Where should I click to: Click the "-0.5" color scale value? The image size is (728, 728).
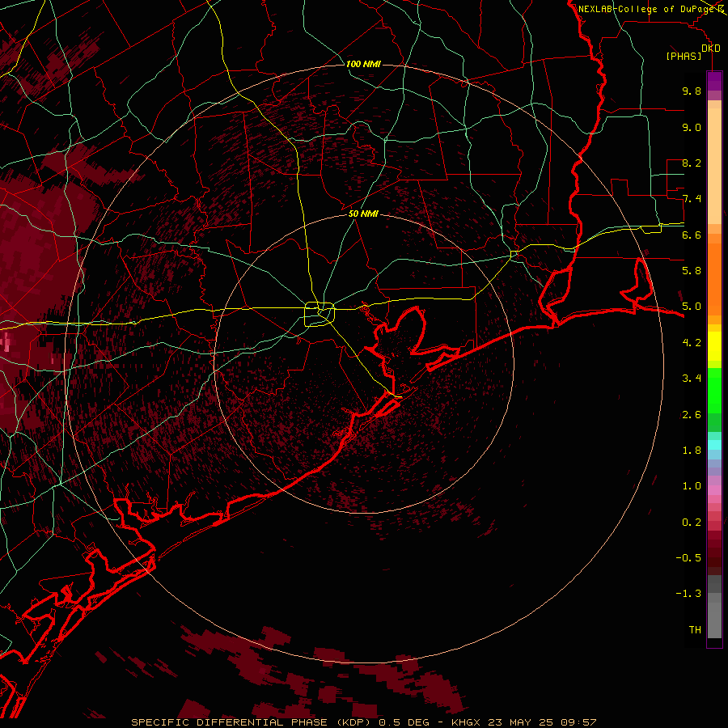(688, 558)
